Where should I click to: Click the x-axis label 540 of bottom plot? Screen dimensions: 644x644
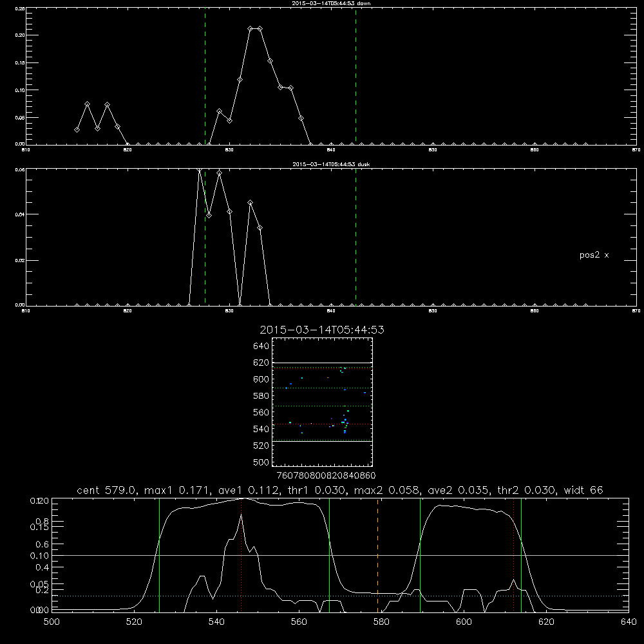click(216, 622)
